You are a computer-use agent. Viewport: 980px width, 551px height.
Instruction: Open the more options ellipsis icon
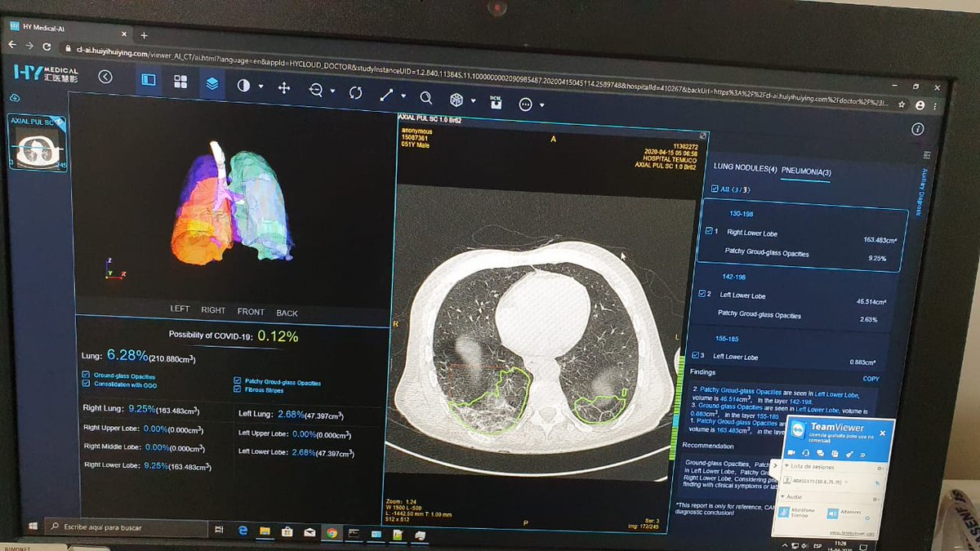[525, 104]
